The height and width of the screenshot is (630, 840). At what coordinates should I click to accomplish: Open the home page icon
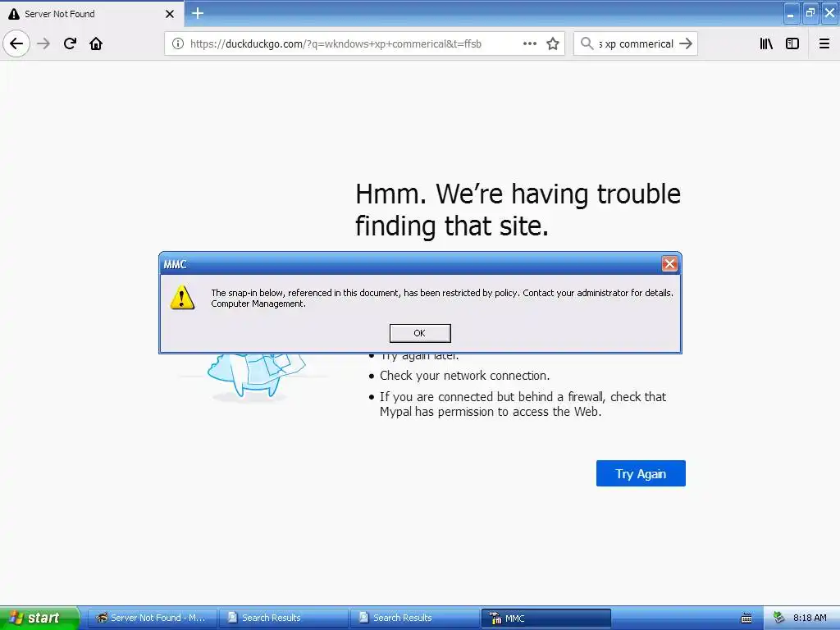pos(96,43)
